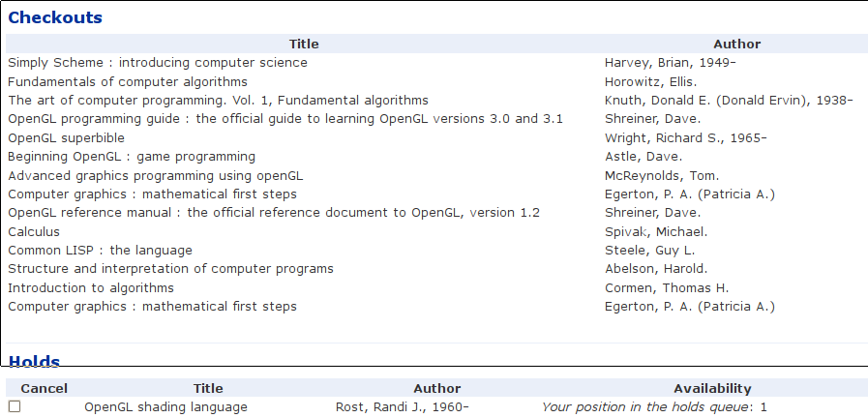Open the Introduction to algorithms title
Viewport: 868px width, 418px height.
pyautogui.click(x=91, y=288)
